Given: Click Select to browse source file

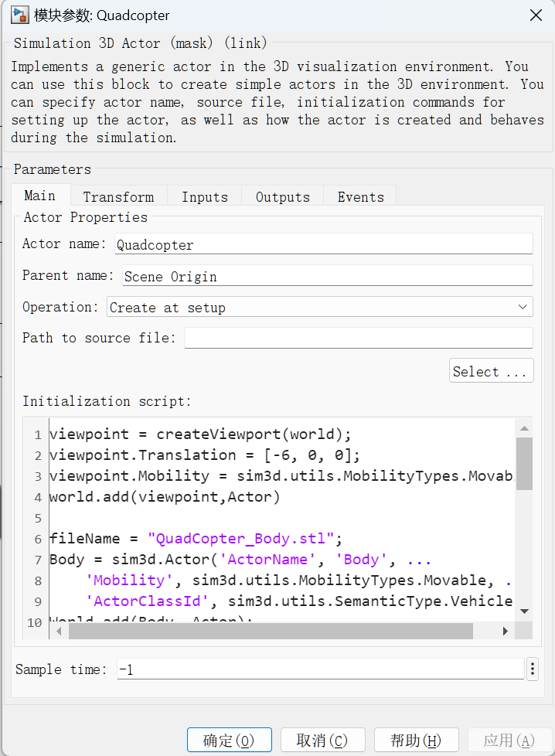Looking at the screenshot, I should pyautogui.click(x=491, y=372).
